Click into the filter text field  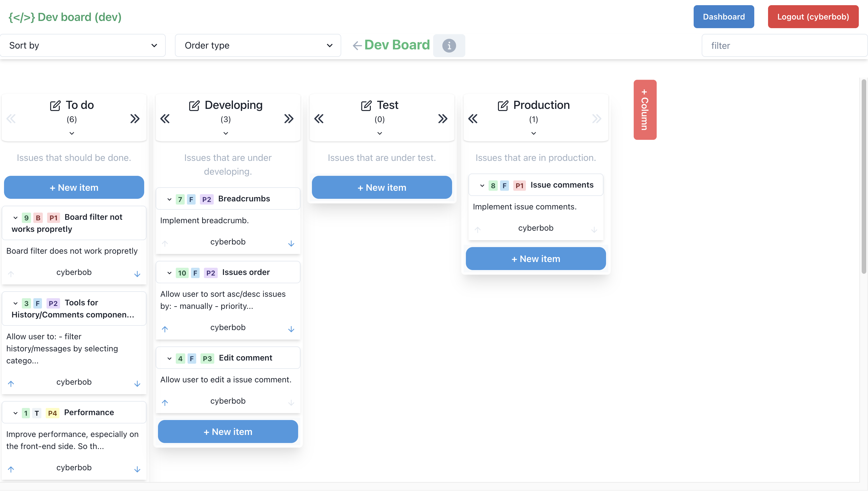(x=784, y=45)
